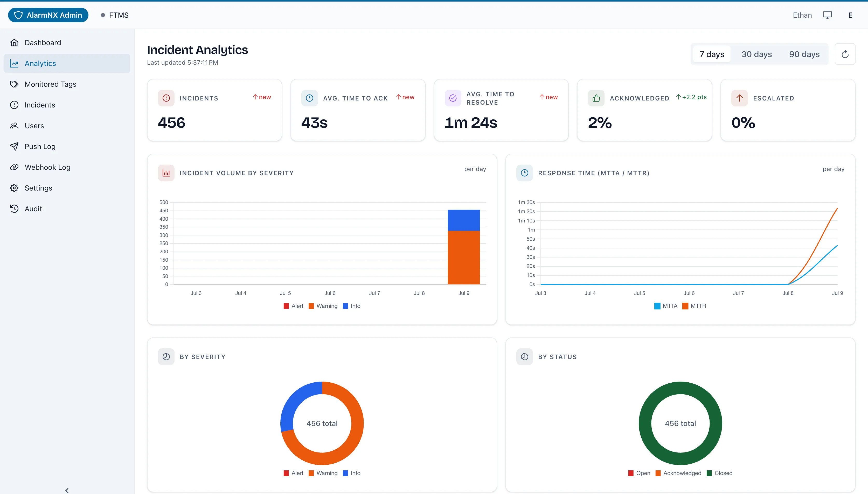
Task: Click the Users people icon
Action: coord(14,126)
